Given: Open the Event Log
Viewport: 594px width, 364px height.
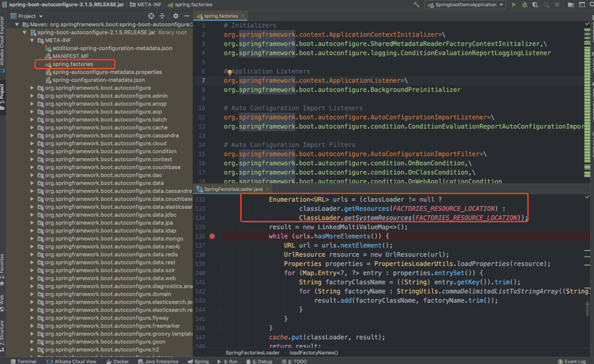Looking at the screenshot, I should 572,361.
